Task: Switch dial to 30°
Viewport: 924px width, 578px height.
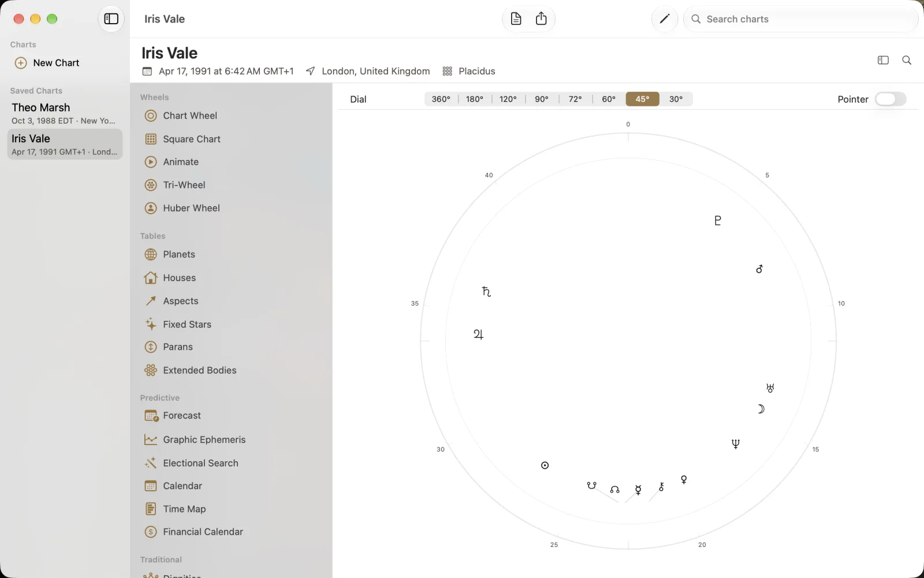Action: 676,99
